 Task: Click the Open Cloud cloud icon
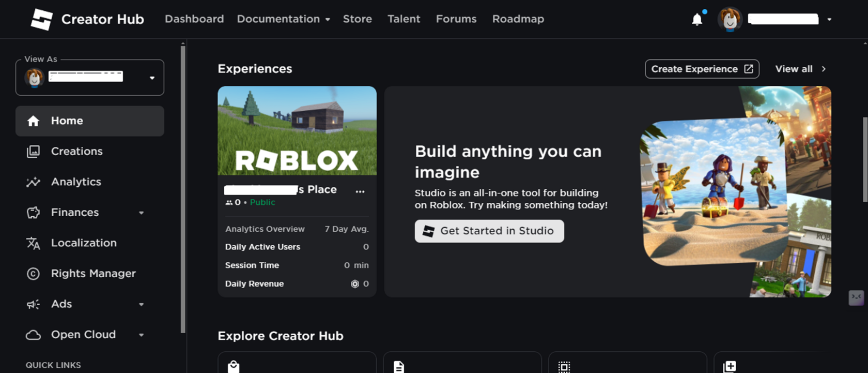33,335
